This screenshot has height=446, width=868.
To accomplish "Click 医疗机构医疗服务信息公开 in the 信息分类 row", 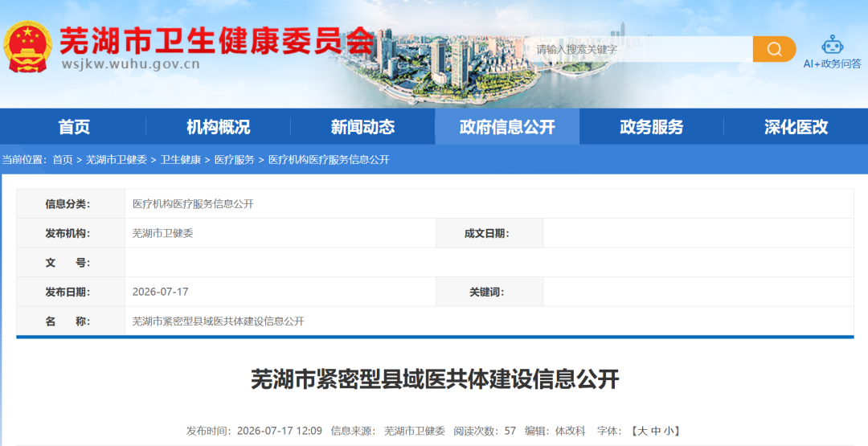I will point(193,203).
